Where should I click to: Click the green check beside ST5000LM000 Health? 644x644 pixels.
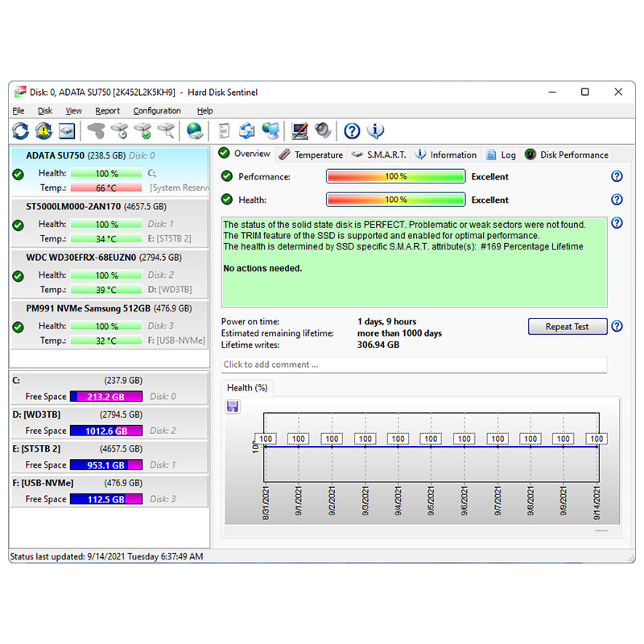point(18,225)
